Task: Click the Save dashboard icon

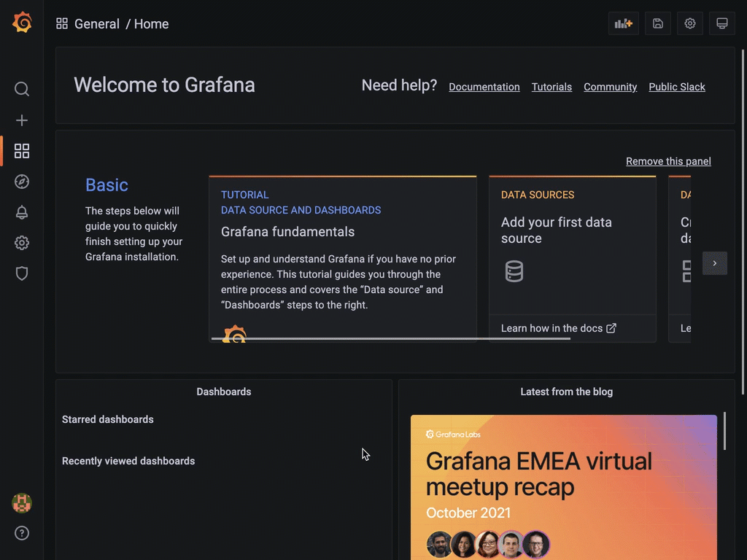Action: tap(657, 23)
